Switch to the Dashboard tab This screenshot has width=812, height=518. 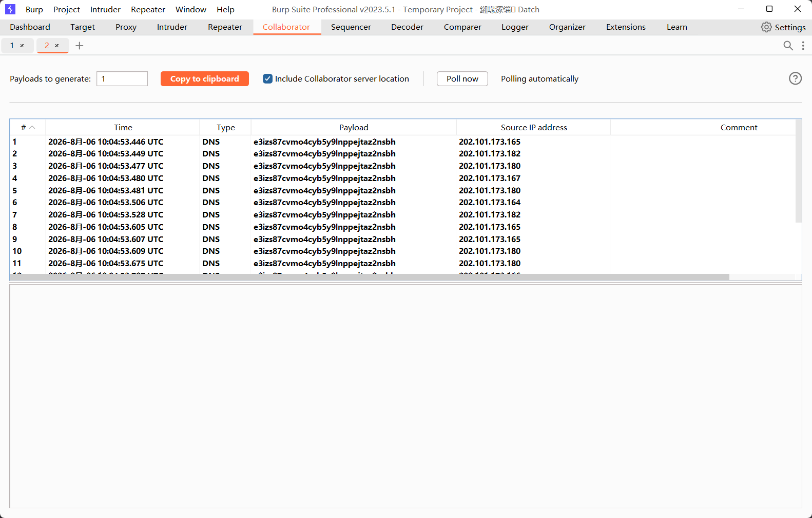(30, 27)
